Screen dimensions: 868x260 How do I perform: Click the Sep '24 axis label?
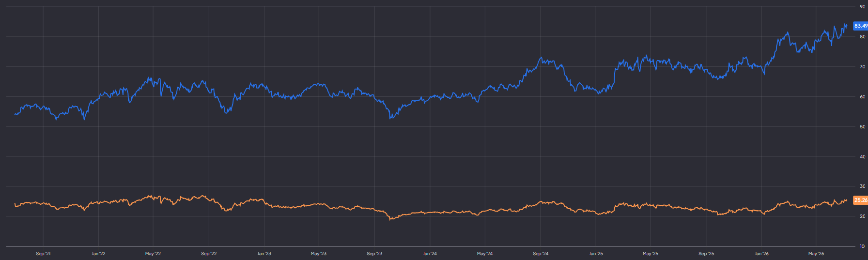541,254
